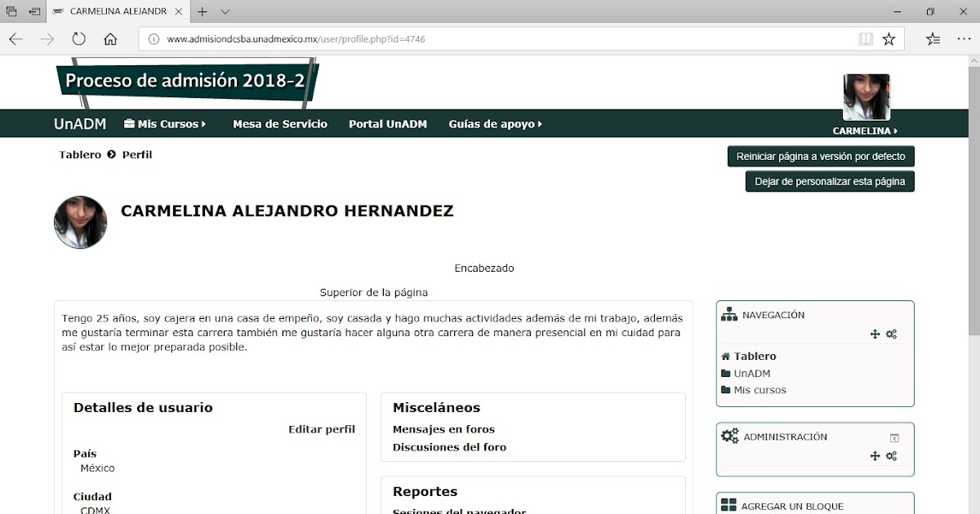The image size is (980, 514).
Task: Click the move crosshair in Administración block
Action: [874, 455]
